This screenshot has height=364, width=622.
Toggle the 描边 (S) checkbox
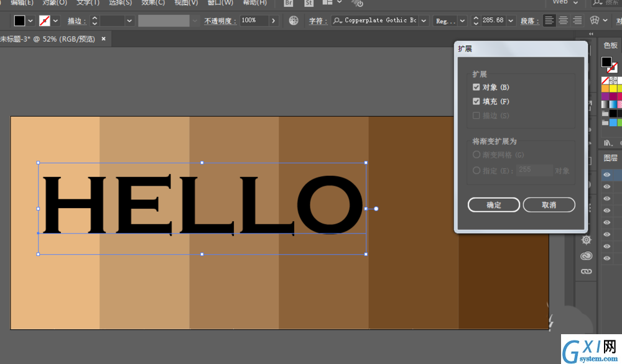[476, 116]
